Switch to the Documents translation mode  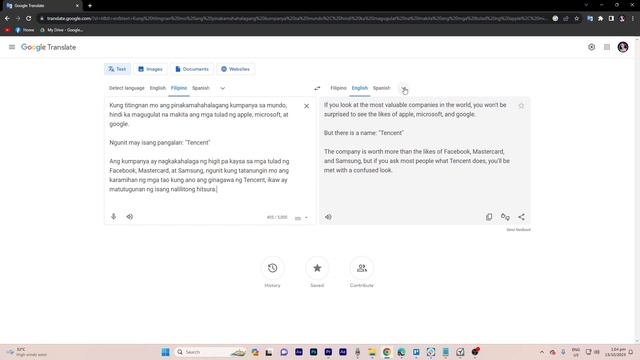[x=192, y=69]
